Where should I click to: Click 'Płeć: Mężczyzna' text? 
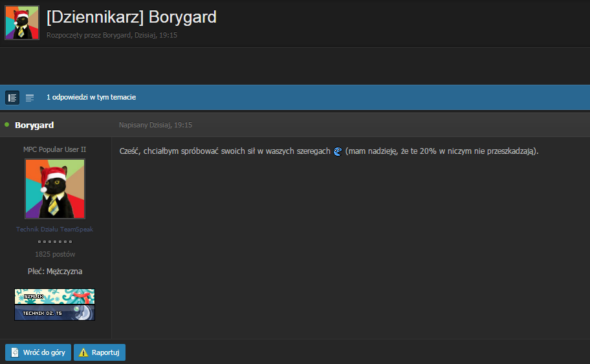55,271
